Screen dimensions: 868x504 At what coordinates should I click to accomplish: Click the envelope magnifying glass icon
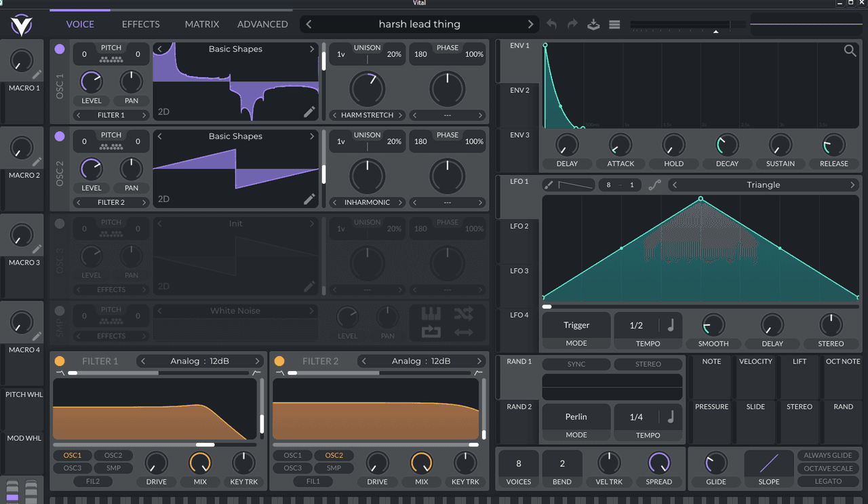coord(850,51)
